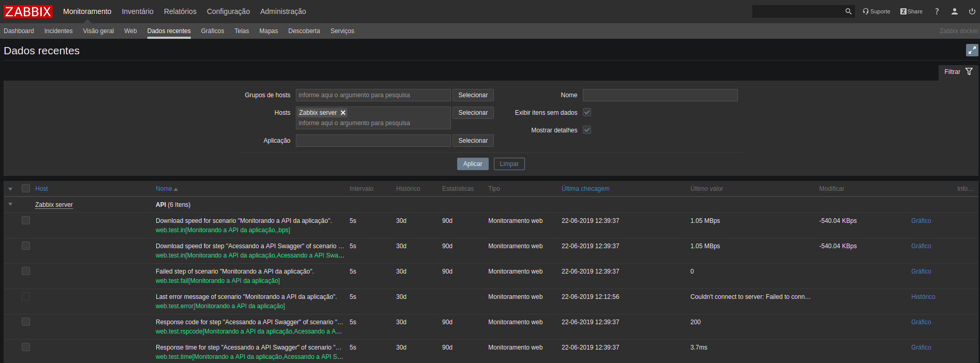
Task: Check Download speed for scenario row checkbox
Action: point(26,221)
